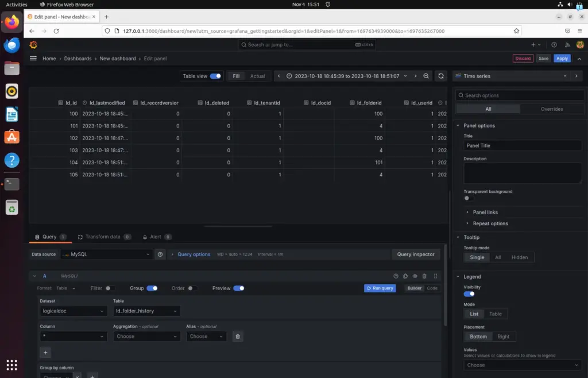This screenshot has width=588, height=378.
Task: Expand the Panel links section
Action: click(485, 212)
